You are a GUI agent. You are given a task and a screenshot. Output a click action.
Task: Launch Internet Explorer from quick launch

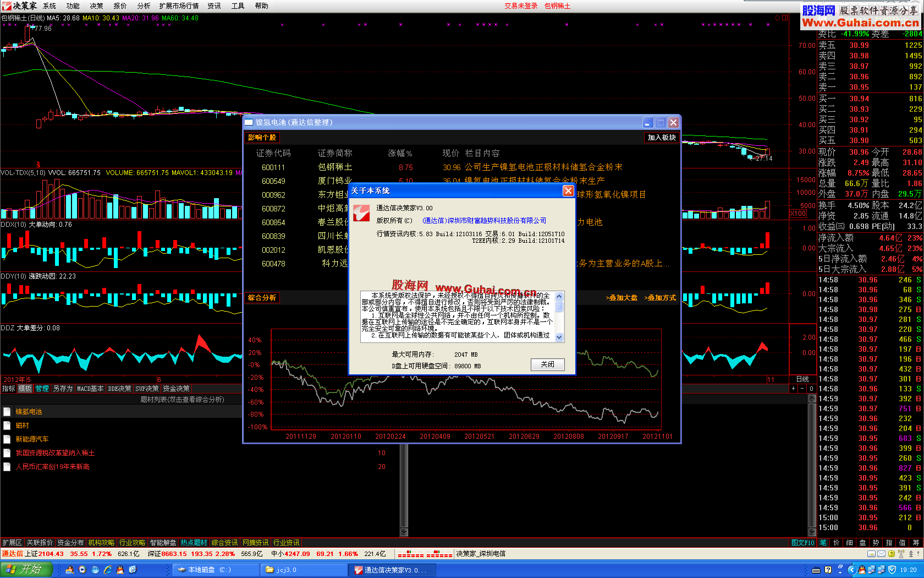pos(108,570)
